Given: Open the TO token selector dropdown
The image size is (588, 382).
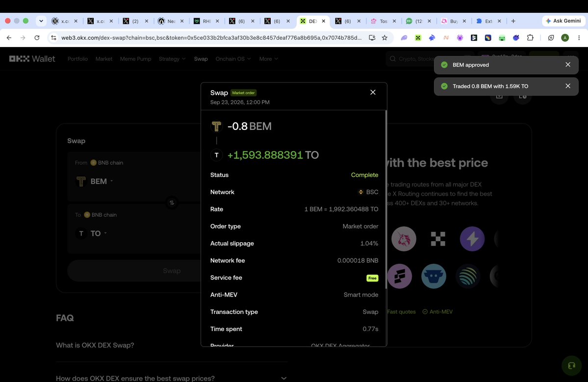Looking at the screenshot, I should point(92,233).
